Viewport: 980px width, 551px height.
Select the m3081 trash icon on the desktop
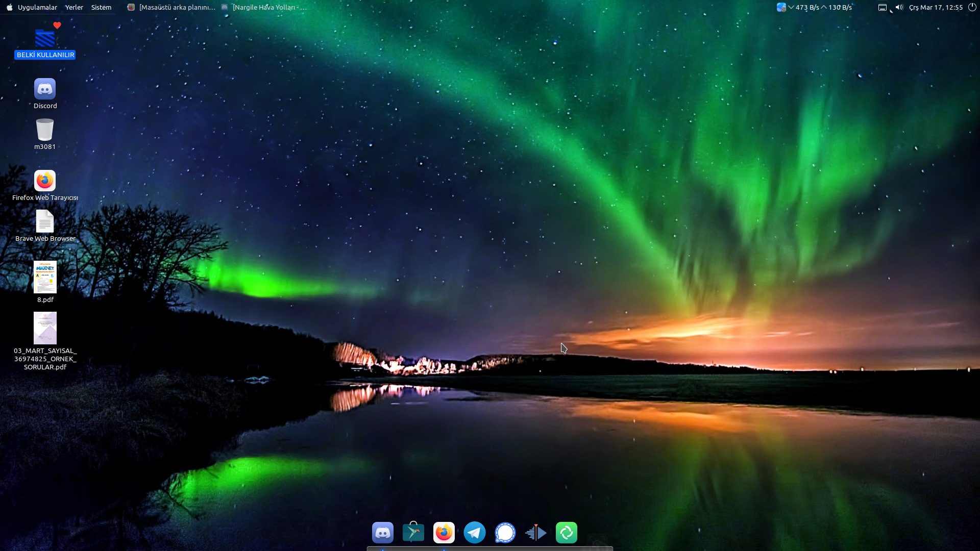pos(45,130)
